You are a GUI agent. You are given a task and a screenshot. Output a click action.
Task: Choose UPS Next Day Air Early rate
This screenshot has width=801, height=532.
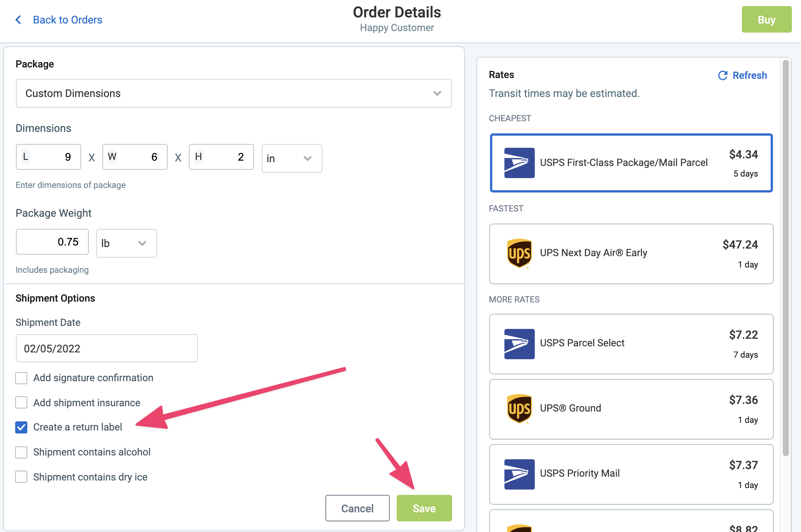[x=631, y=254]
